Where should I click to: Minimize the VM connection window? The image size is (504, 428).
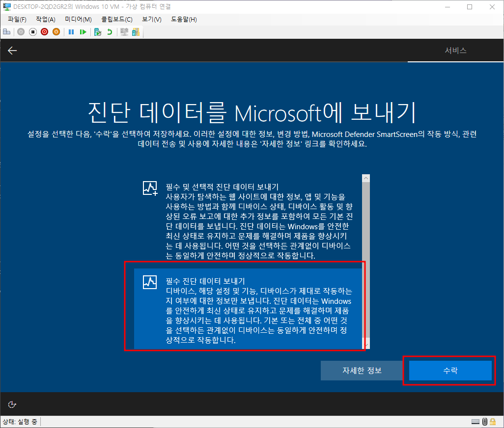(447, 7)
